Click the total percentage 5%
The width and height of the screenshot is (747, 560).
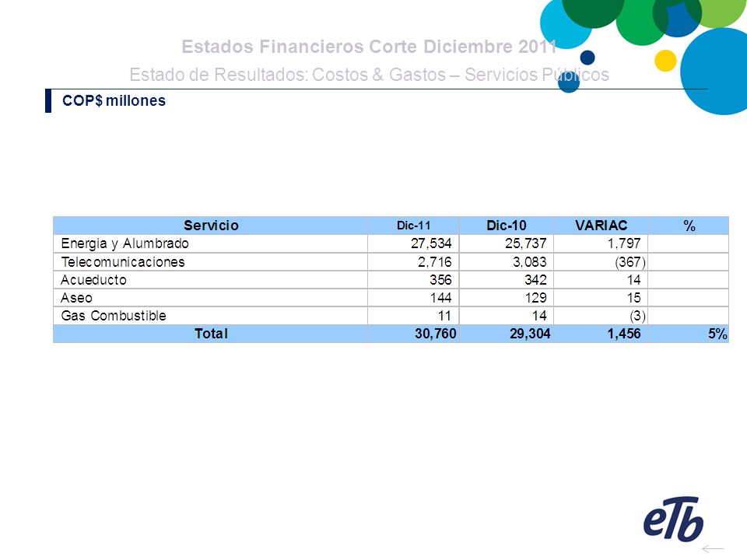pyautogui.click(x=717, y=334)
